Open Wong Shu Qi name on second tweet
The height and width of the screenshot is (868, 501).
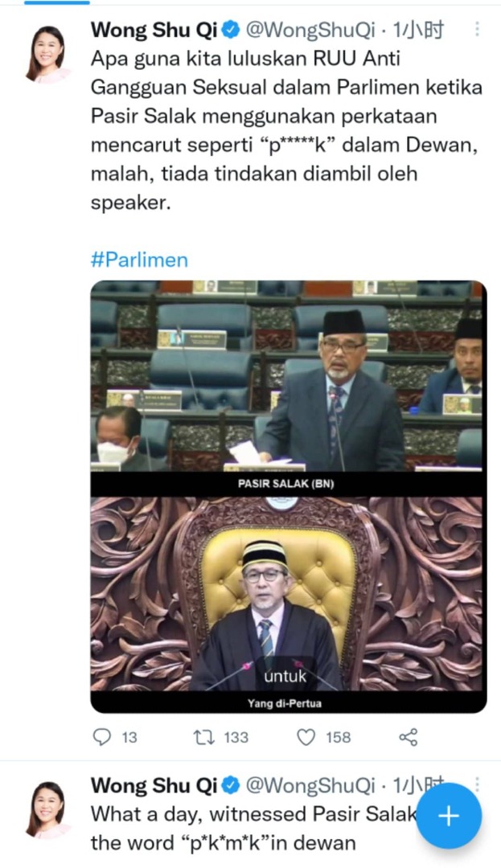154,785
